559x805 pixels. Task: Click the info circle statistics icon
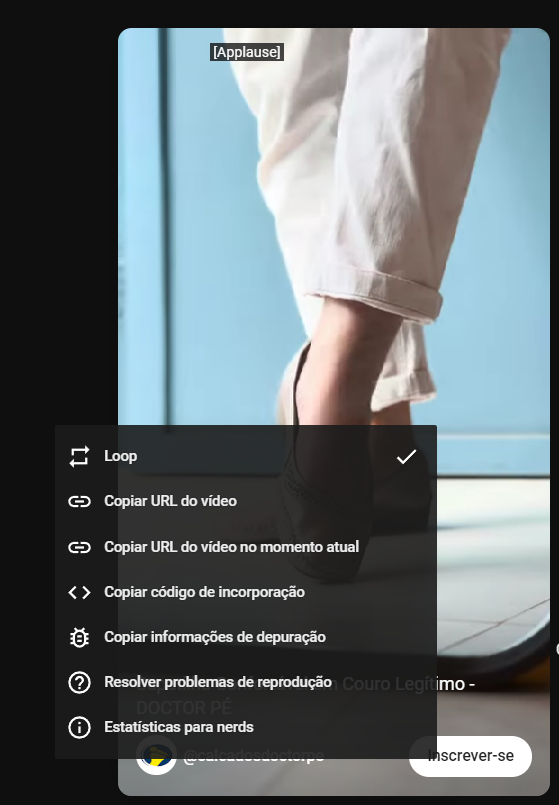click(x=79, y=727)
